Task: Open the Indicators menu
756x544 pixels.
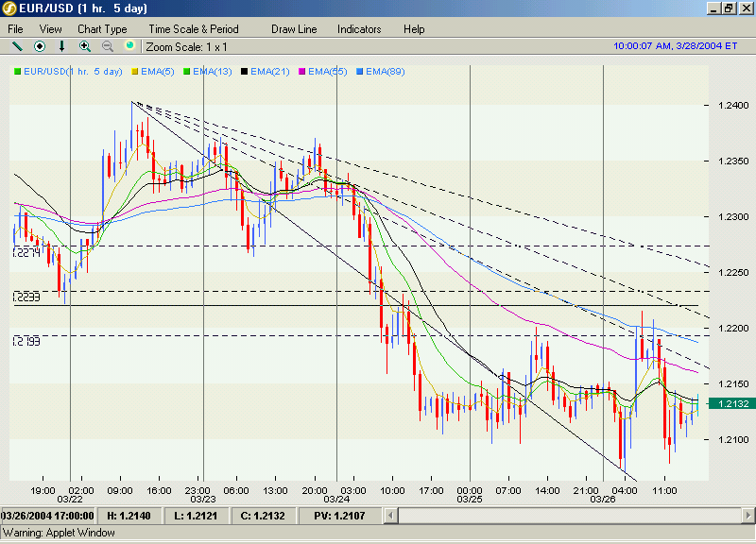Action: coord(359,29)
